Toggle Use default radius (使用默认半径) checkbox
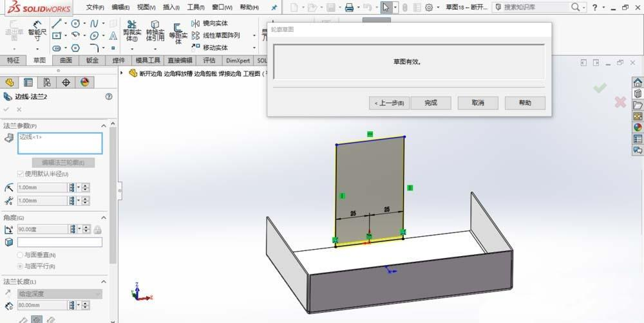Screen dimensions: 644x323 21,174
